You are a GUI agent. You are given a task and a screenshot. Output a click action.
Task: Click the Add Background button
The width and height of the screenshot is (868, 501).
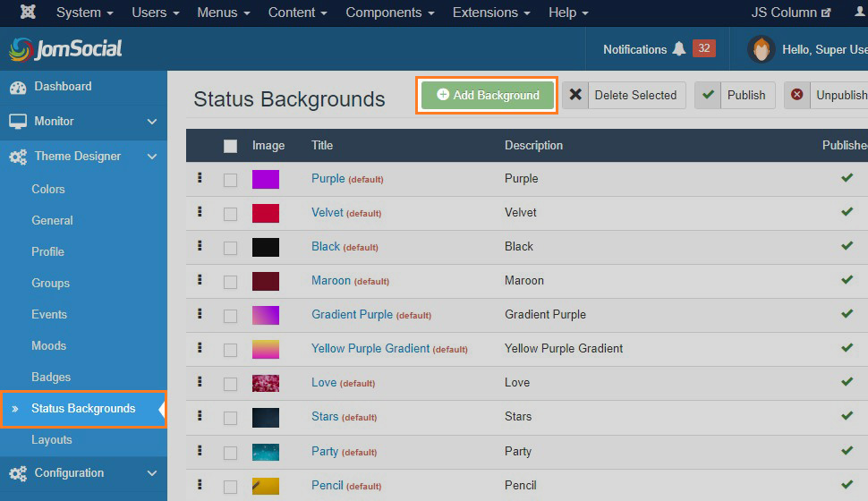(487, 95)
